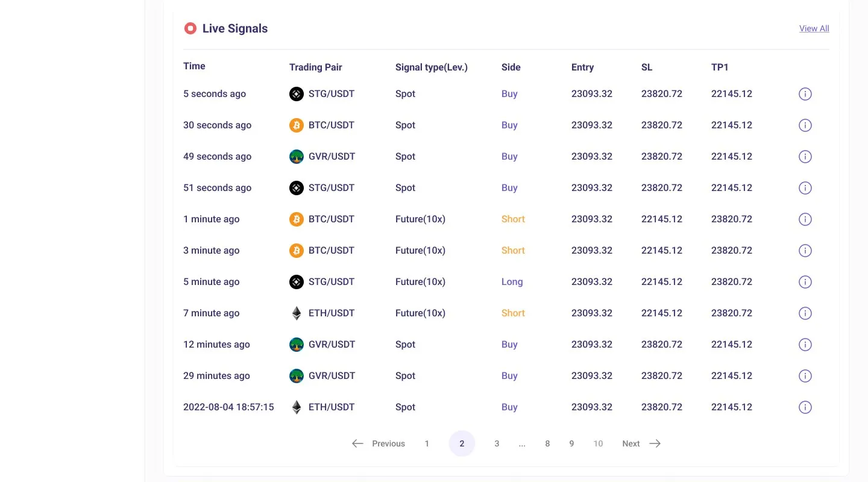Open info icon for 12 minutes ago row
868x482 pixels.
805,345
